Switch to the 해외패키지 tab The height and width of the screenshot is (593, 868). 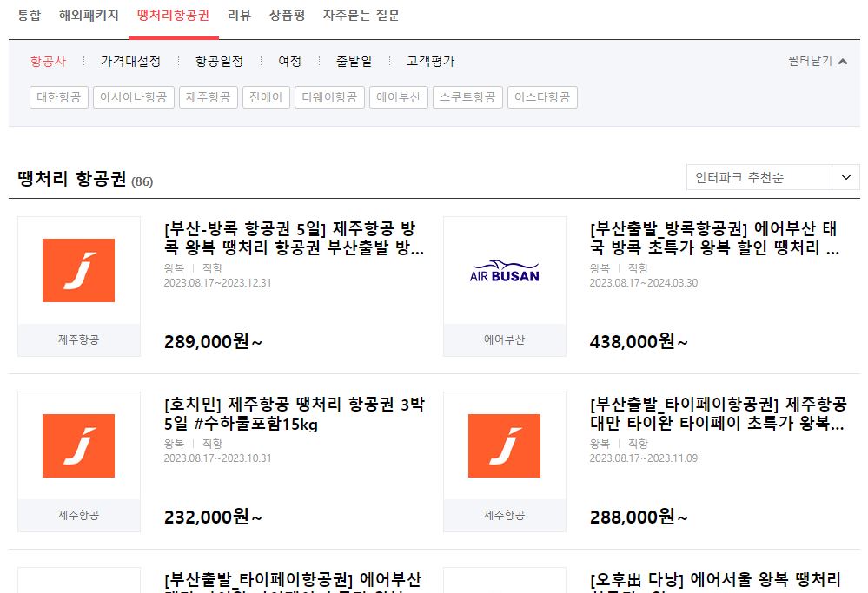pos(89,16)
